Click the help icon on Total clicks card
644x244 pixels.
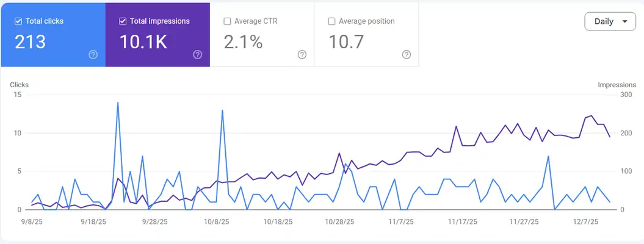(93, 54)
